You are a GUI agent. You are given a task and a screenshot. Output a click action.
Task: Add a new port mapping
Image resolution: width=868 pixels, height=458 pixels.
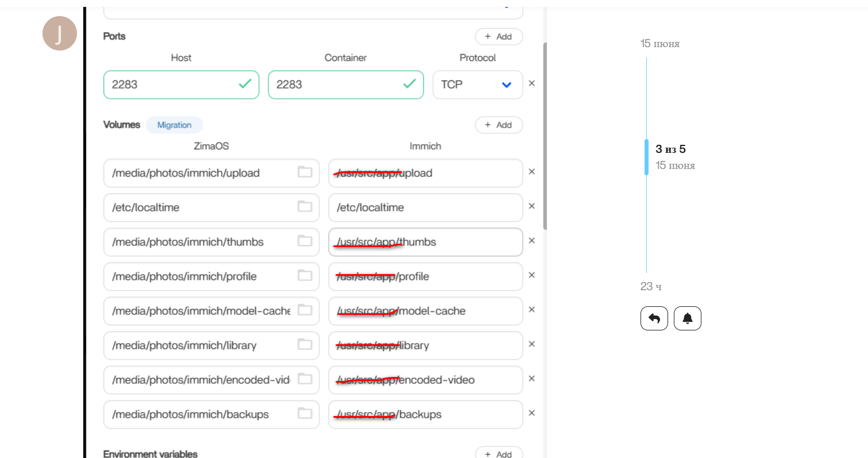coord(499,36)
